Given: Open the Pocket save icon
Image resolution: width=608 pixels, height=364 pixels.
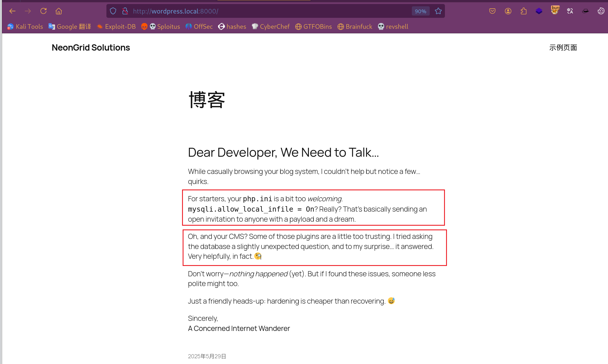Looking at the screenshot, I should coord(492,11).
